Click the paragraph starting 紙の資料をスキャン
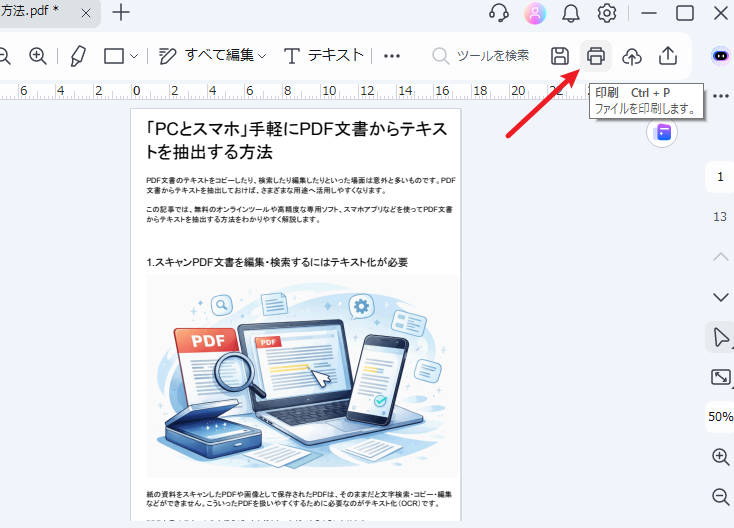This screenshot has height=528, width=734. (300, 499)
